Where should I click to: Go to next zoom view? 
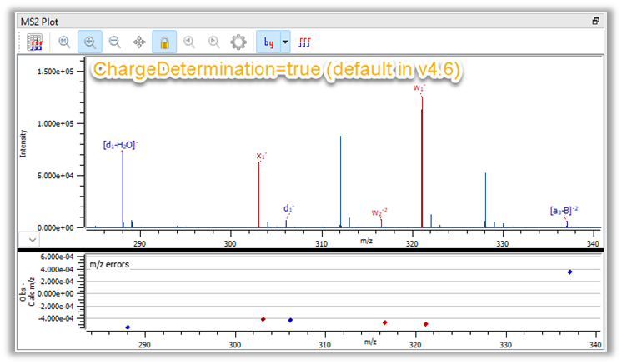(x=213, y=42)
